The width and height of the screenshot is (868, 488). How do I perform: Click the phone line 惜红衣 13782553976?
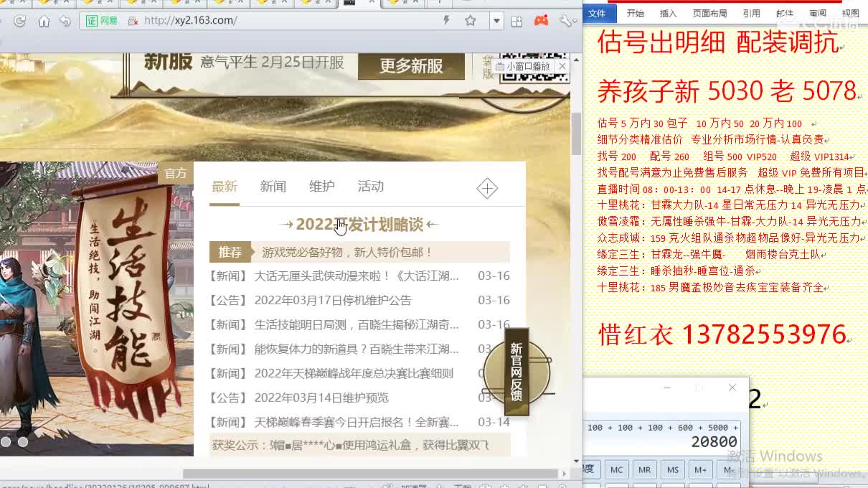coord(722,334)
